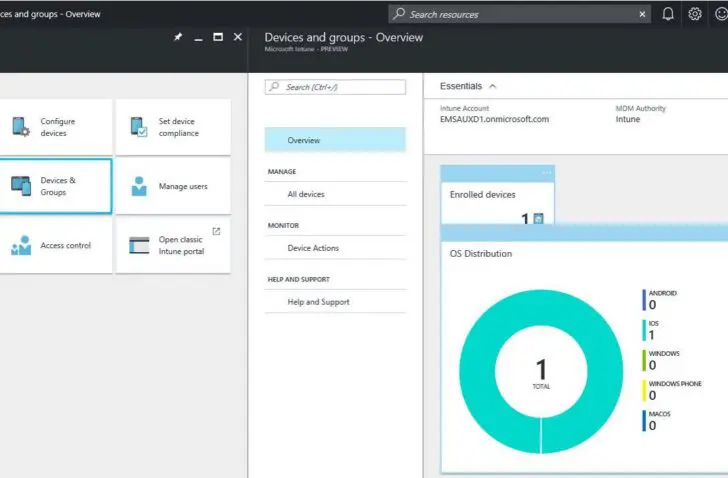
Task: Click the Windows legend green bar
Action: [x=644, y=360]
